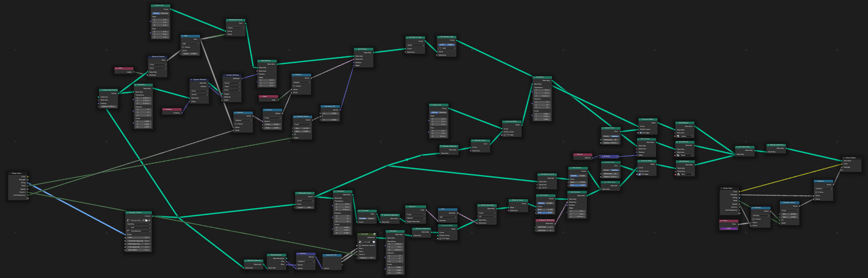The width and height of the screenshot is (868, 278).
Task: Toggle Clamp in the rightmost Subtract node
Action: pyautogui.click(x=816, y=192)
